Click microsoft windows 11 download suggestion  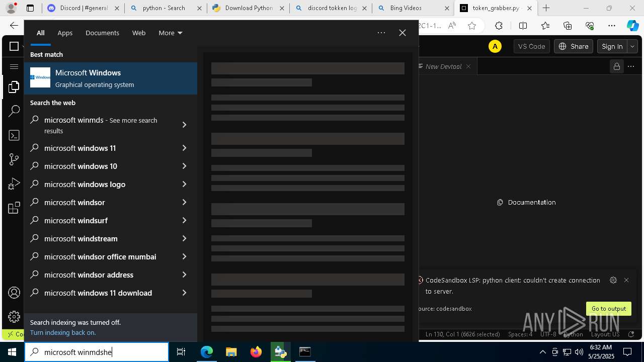pyautogui.click(x=111, y=293)
